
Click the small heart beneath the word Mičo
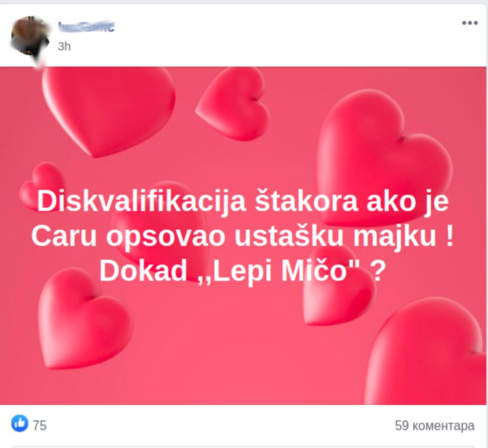pyautogui.click(x=339, y=296)
